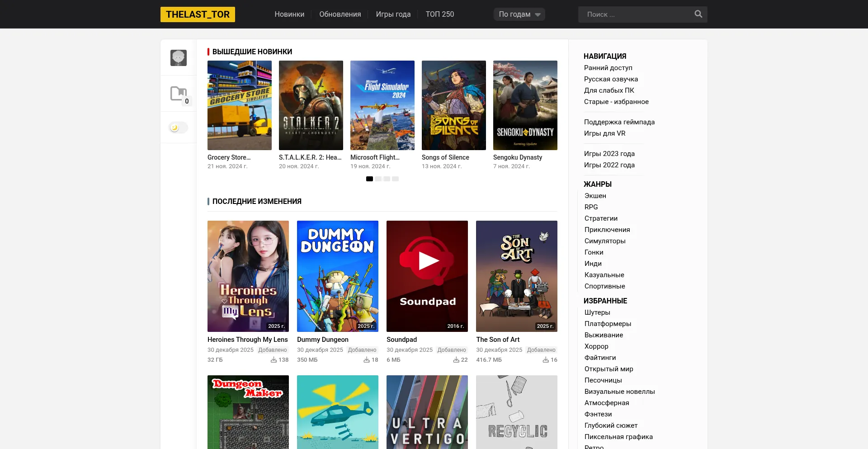Click The Son of Art download count icon
This screenshot has height=449, width=868.
[546, 360]
